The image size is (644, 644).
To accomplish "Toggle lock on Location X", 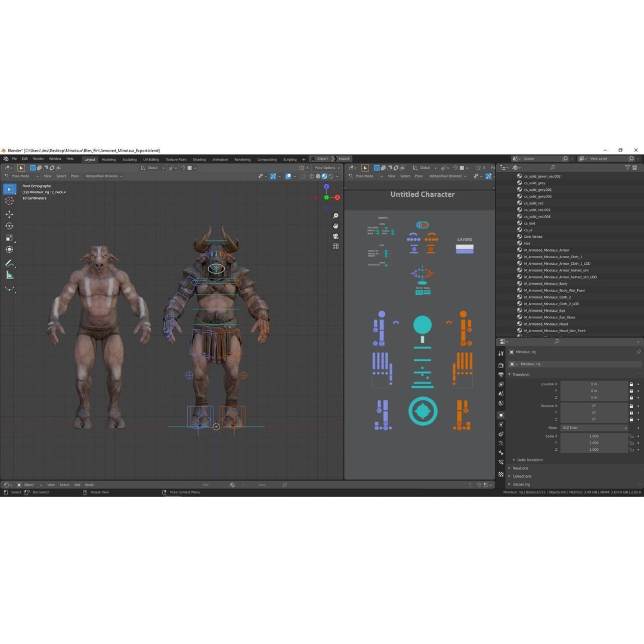I will (x=631, y=384).
